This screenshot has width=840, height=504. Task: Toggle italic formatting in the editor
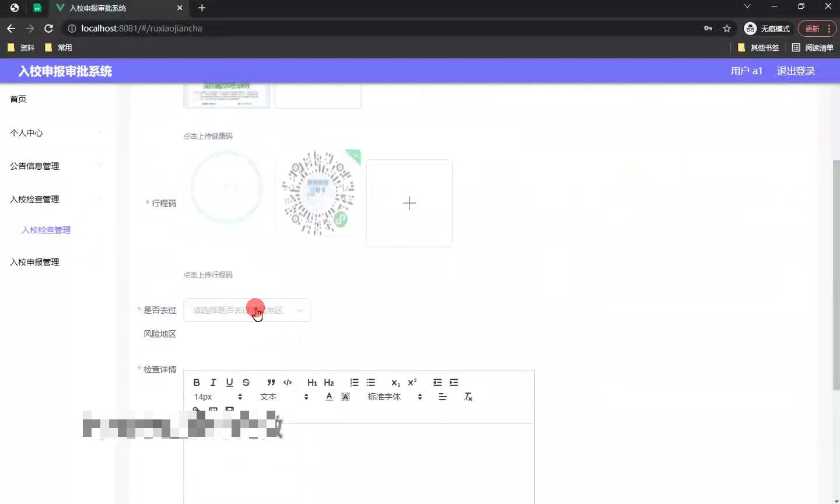coord(213,383)
